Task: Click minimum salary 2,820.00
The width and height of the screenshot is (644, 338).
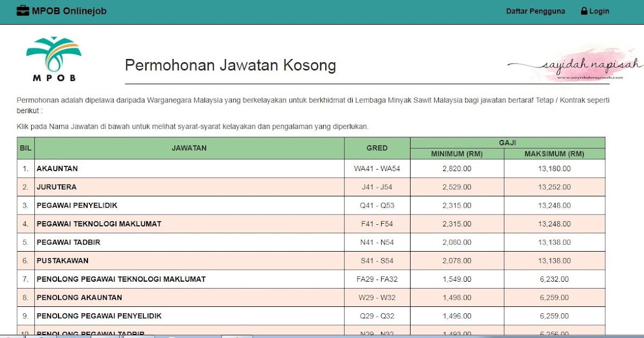Action: 457,168
